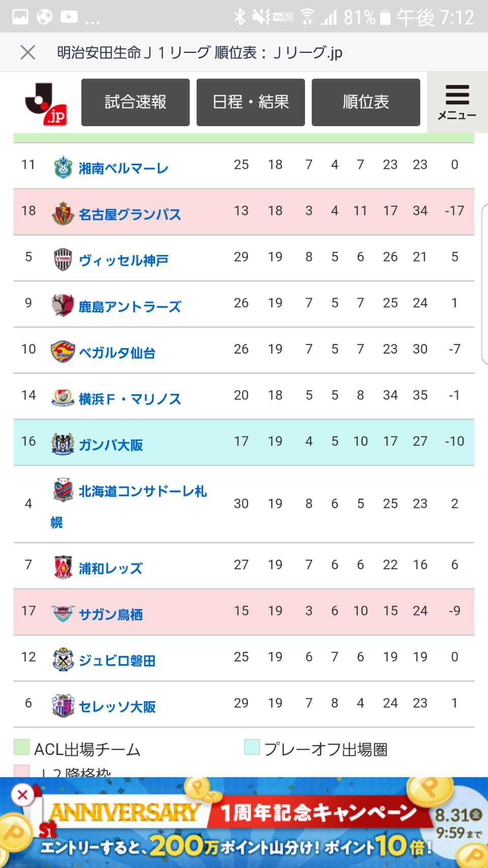Tap the 1周年記念キャンペーン ad banner
This screenshot has height=868, width=488.
[244, 822]
